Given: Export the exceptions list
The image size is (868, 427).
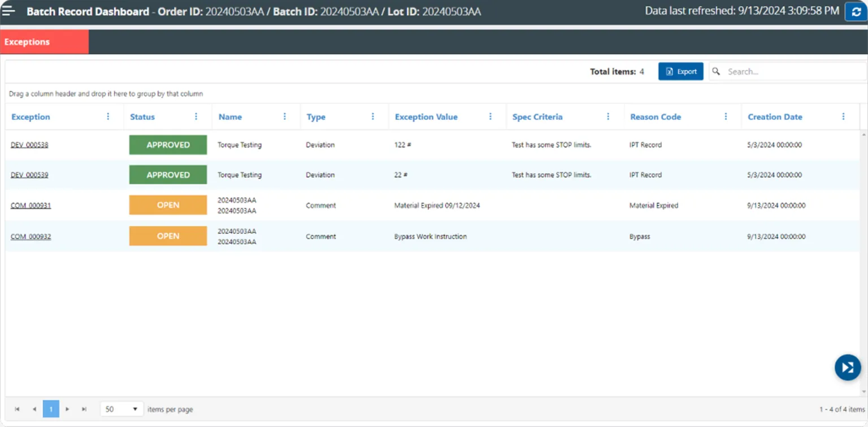Looking at the screenshot, I should pos(681,71).
